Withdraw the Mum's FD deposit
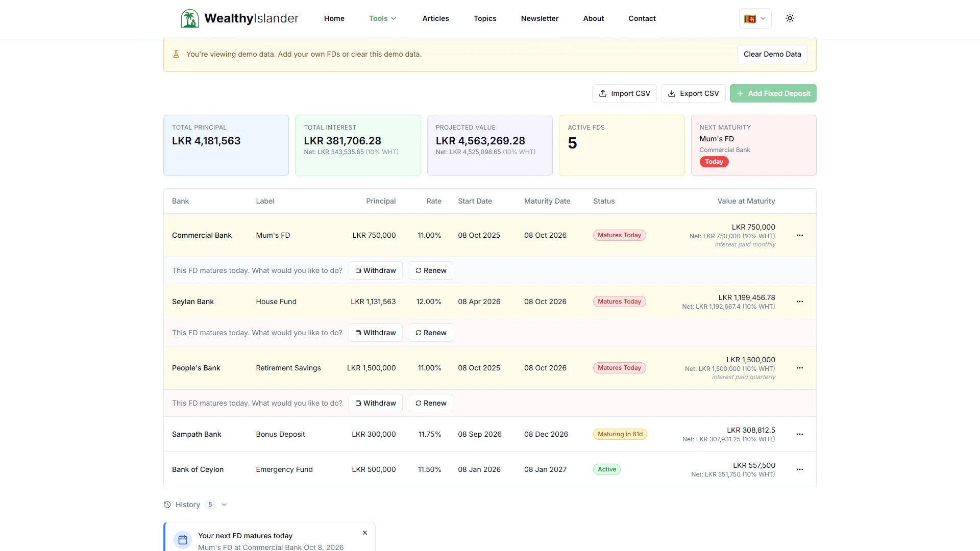This screenshot has height=551, width=980. [x=376, y=270]
